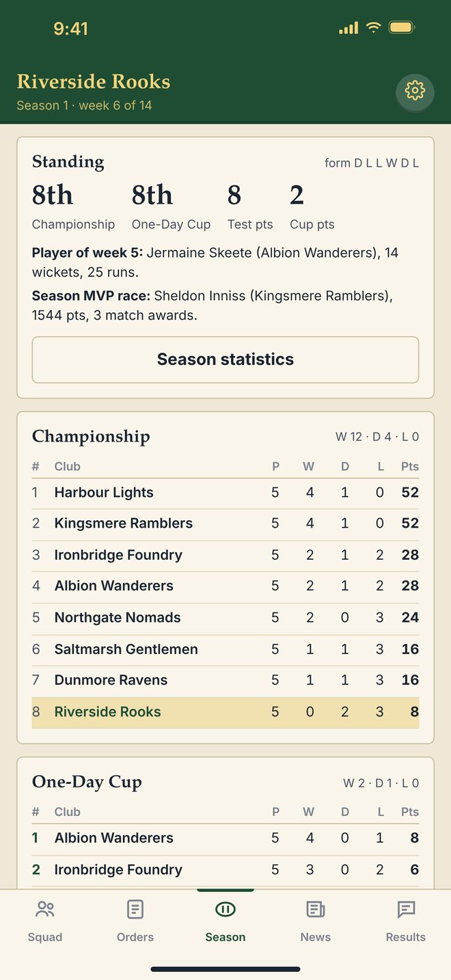451x980 pixels.
Task: Tap the News newspaper icon
Action: [x=316, y=909]
